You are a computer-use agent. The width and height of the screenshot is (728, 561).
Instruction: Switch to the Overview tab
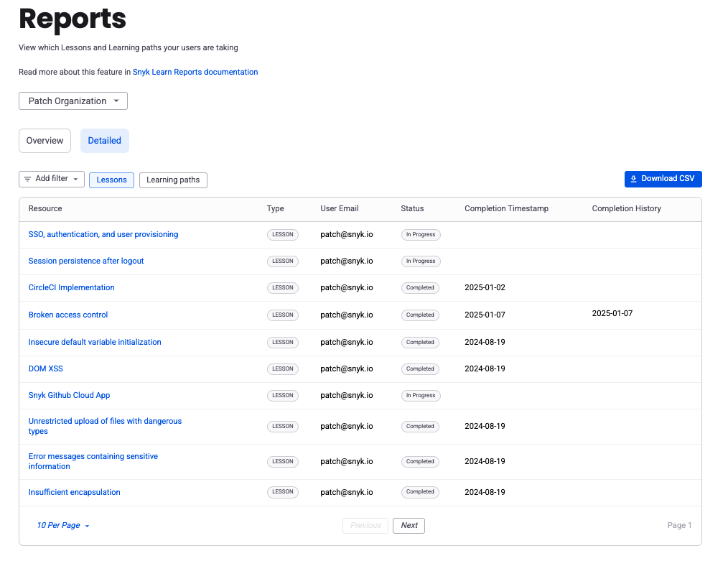point(45,141)
